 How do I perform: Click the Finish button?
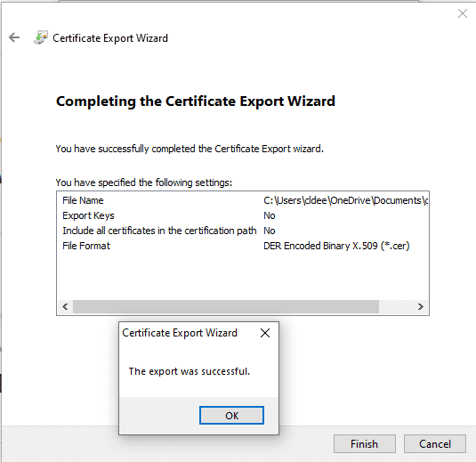point(365,444)
